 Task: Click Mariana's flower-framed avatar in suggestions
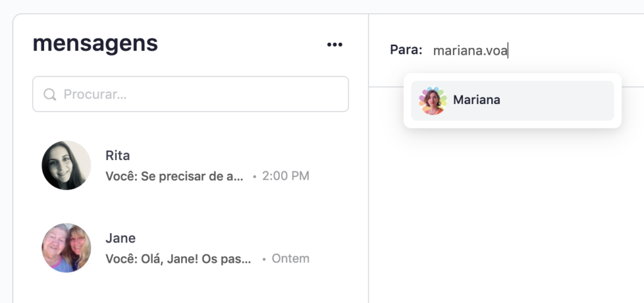coord(433,100)
